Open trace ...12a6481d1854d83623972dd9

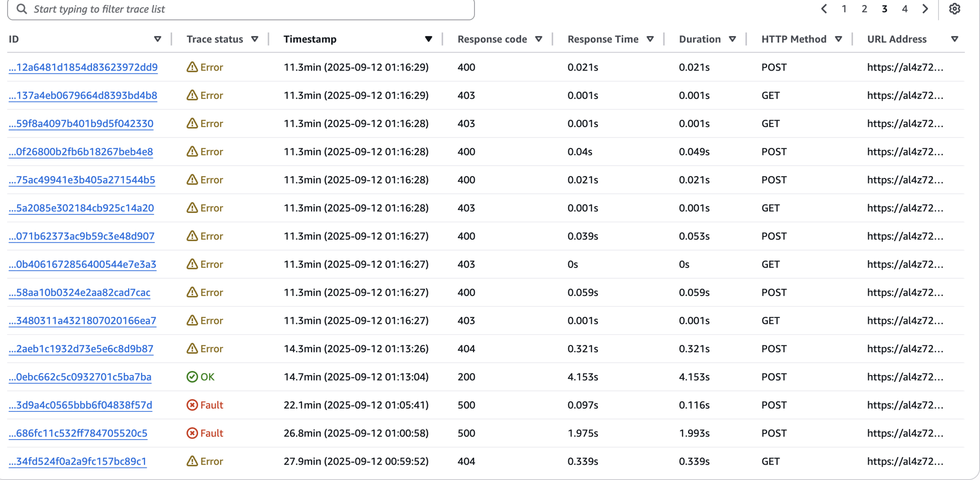point(83,67)
